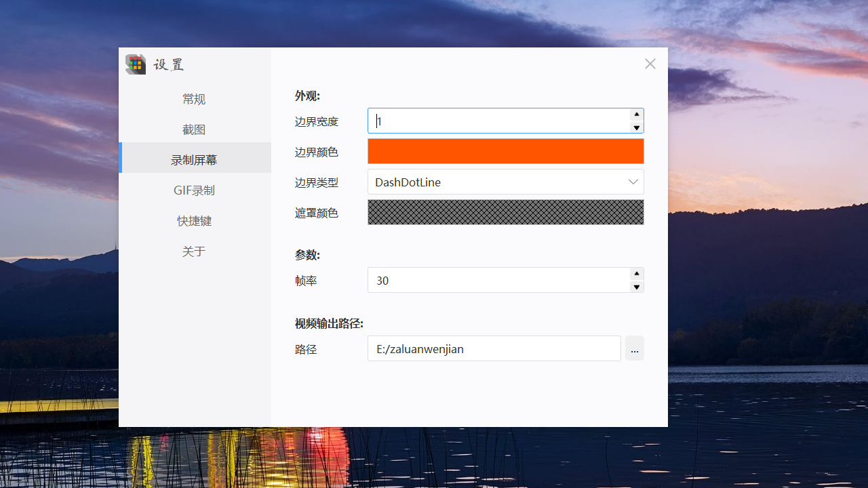Click the browse "..." button for output path
The height and width of the screenshot is (488, 868).
pyautogui.click(x=634, y=348)
